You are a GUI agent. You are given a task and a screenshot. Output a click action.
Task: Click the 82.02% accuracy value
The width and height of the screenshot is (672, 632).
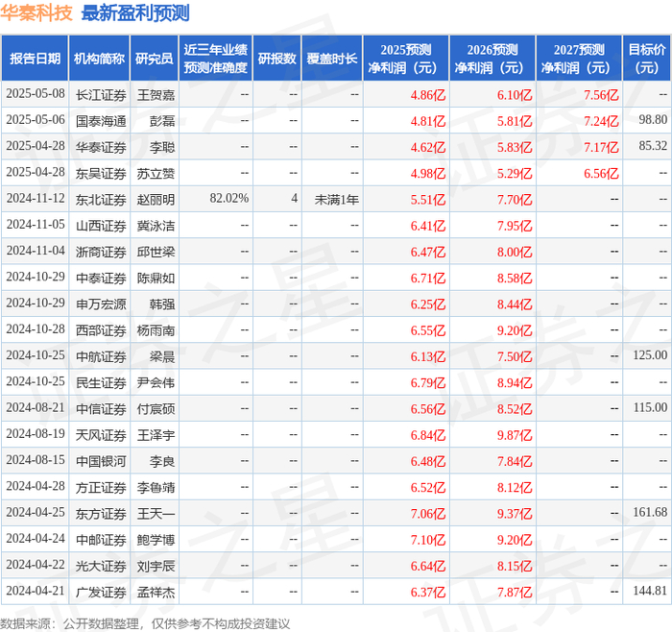pos(228,198)
